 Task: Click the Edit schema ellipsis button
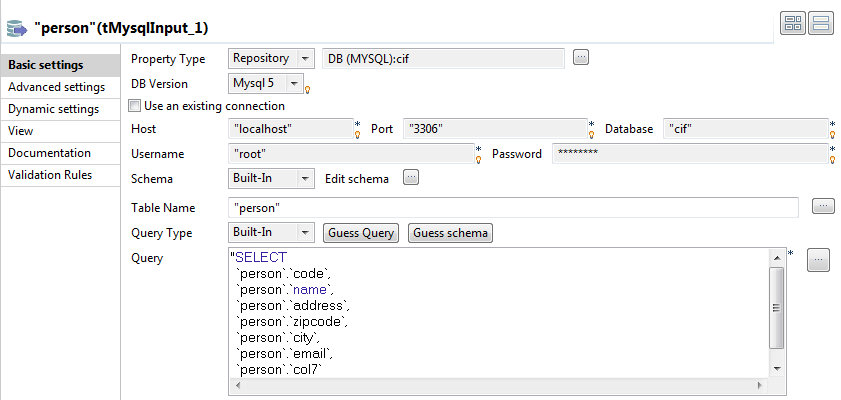point(410,178)
